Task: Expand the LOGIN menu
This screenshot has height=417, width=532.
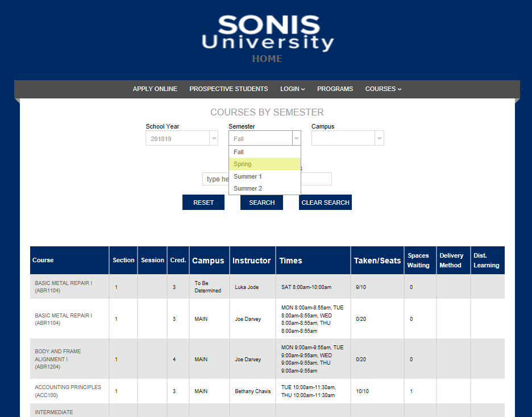Action: click(x=292, y=89)
